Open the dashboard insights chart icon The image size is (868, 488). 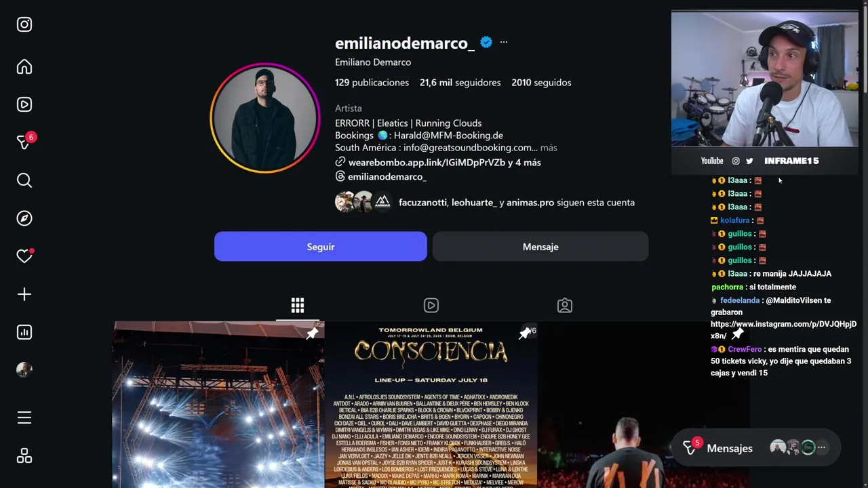[24, 332]
